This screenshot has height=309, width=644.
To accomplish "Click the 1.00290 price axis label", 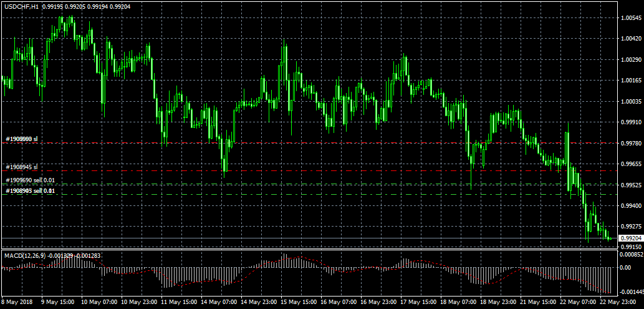I will click(x=630, y=59).
